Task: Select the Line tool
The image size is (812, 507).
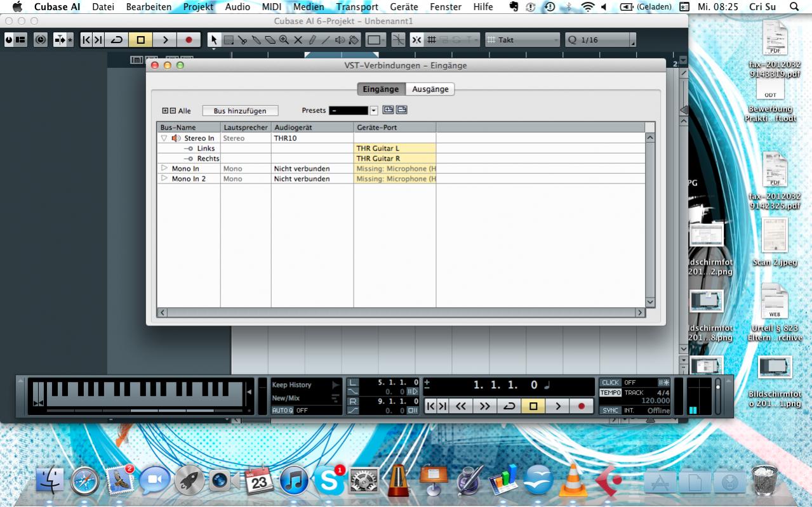Action: tap(326, 39)
